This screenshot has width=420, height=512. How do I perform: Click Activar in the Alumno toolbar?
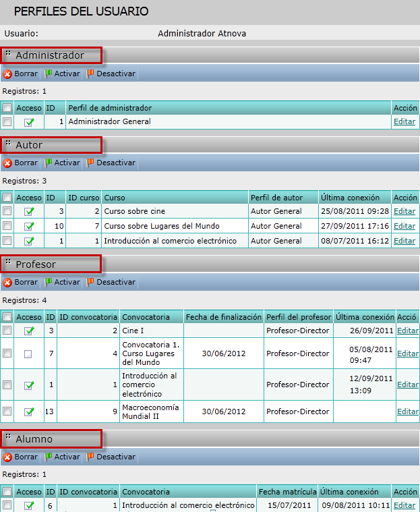click(62, 457)
